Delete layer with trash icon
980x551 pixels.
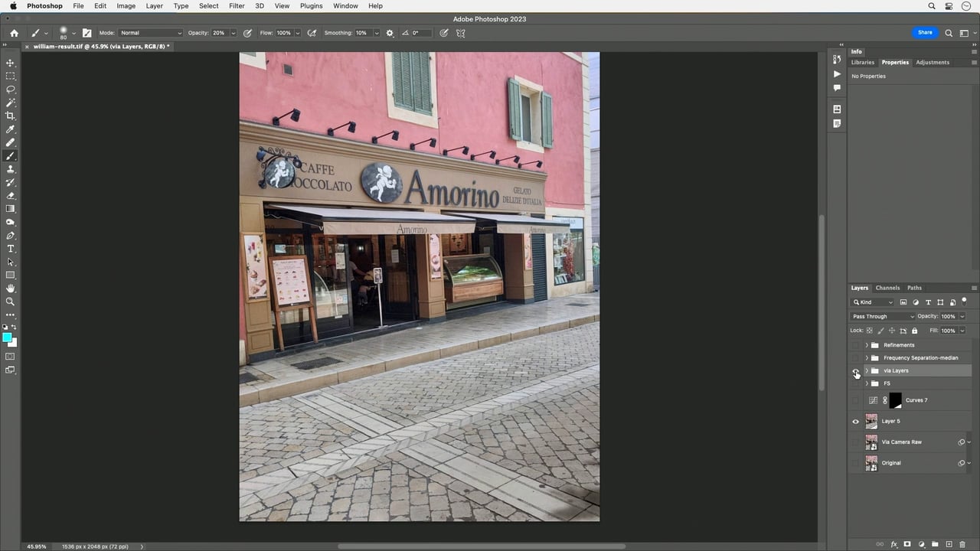(x=962, y=544)
